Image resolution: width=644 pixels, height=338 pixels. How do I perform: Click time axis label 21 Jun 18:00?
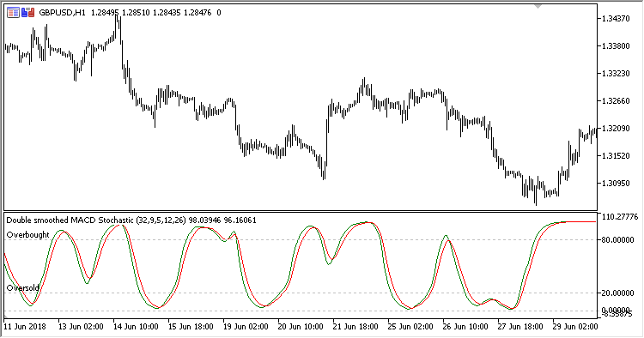point(355,327)
